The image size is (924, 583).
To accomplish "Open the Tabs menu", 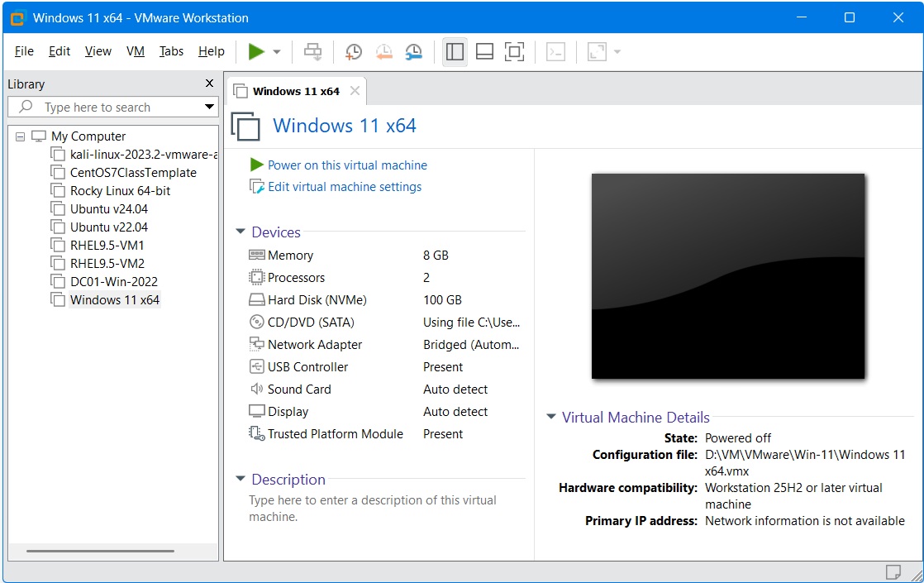I will point(171,51).
